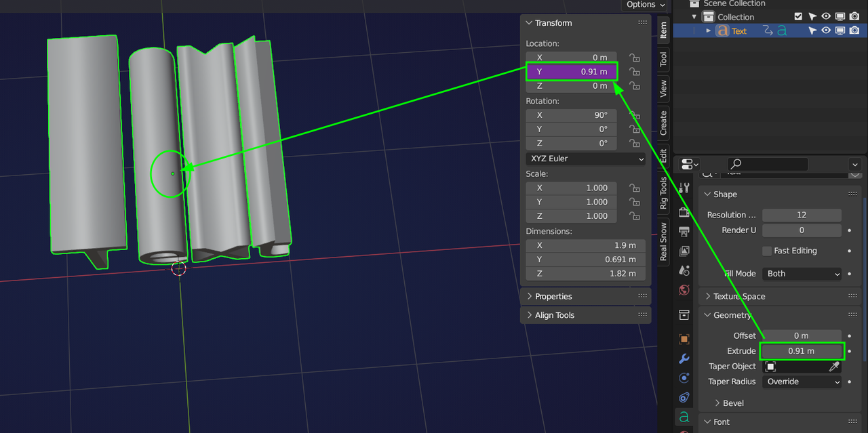Enable the Fast Editing checkbox

(767, 251)
